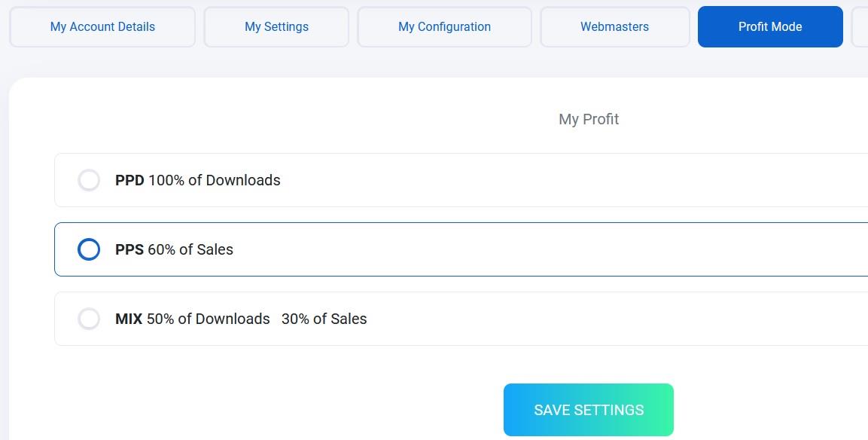The width and height of the screenshot is (868, 440).
Task: Switch to the My Settings tab
Action: click(x=276, y=26)
